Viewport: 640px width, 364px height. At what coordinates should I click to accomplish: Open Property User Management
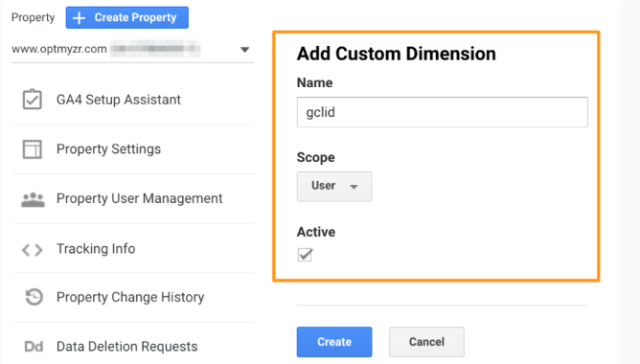coord(139,198)
